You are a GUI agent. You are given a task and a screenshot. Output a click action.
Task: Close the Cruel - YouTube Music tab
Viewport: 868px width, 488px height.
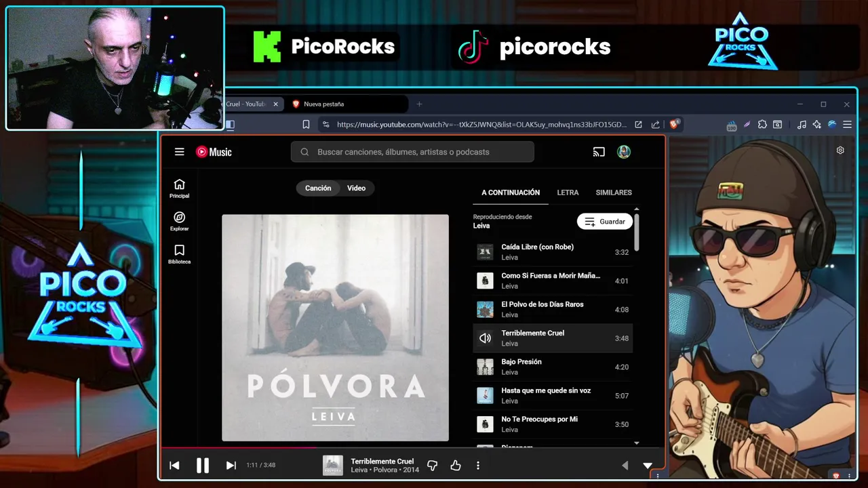[x=275, y=104]
